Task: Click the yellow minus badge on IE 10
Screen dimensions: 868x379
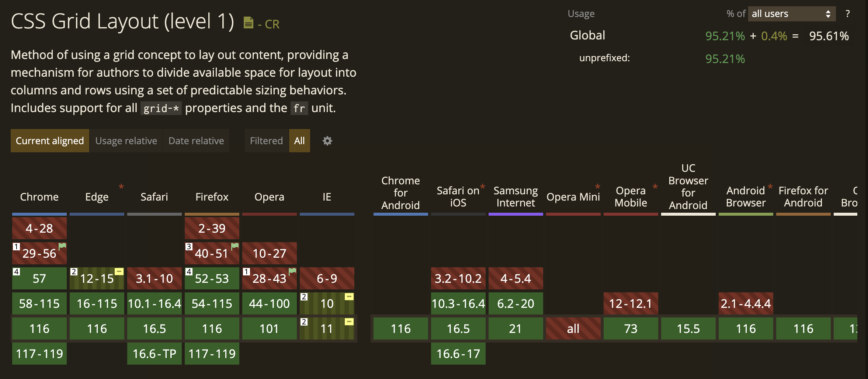Action: click(x=349, y=296)
